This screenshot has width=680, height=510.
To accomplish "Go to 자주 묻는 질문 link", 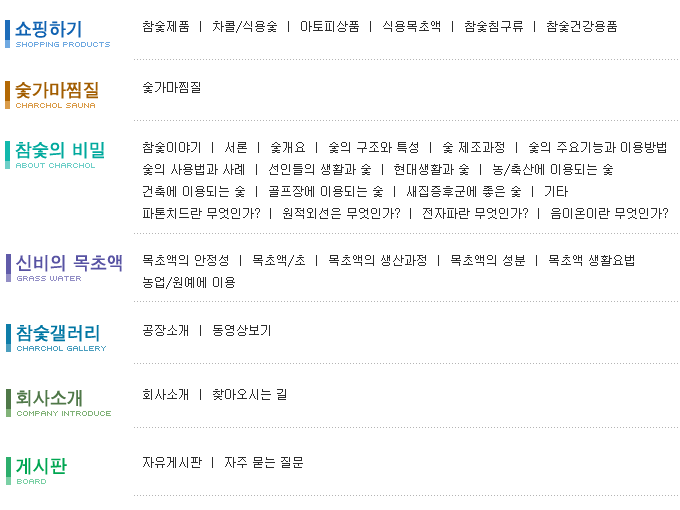I will 264,462.
